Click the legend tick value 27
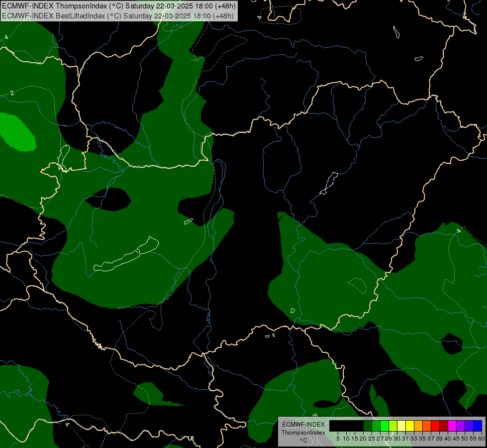 click(x=380, y=439)
